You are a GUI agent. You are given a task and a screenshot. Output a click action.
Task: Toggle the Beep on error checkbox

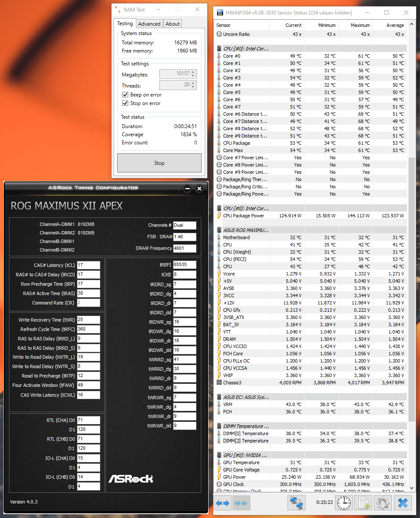tap(125, 95)
